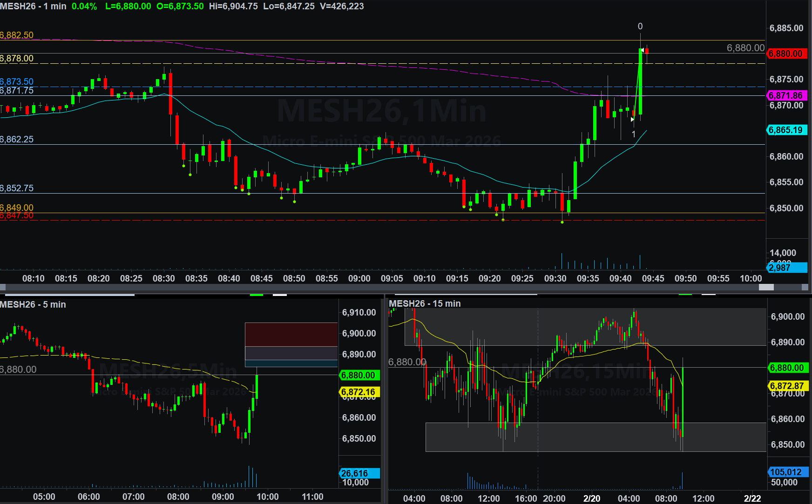812x504 pixels.
Task: Click the yellow 6,872.16 tag on 5 min chart
Action: click(x=359, y=392)
